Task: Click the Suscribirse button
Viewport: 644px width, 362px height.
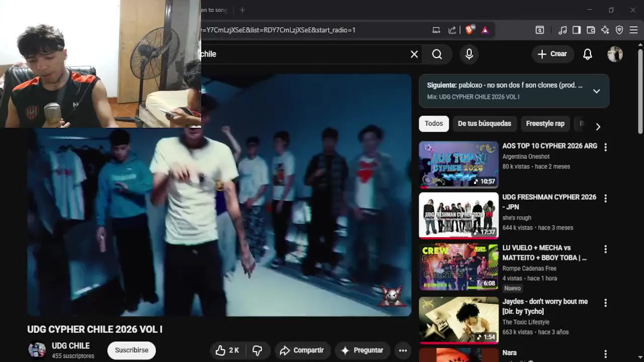Action: tap(132, 350)
